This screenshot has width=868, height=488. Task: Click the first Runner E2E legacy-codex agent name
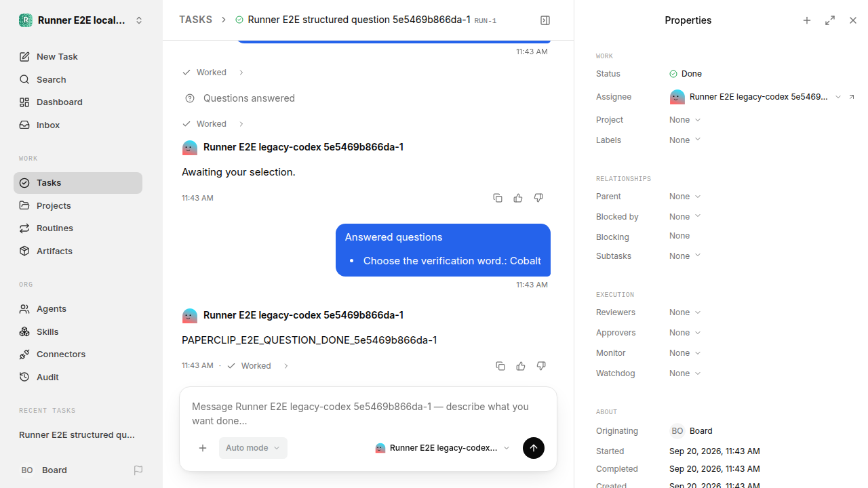[303, 147]
